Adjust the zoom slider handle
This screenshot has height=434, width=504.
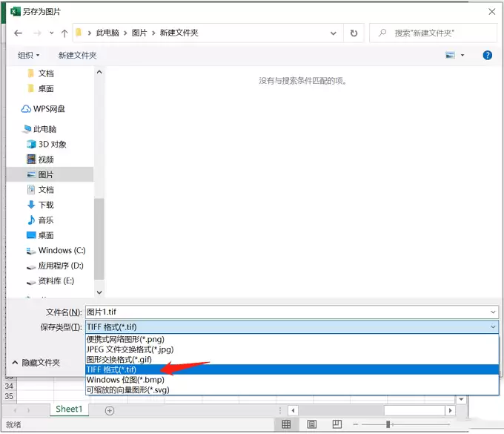tap(388, 424)
